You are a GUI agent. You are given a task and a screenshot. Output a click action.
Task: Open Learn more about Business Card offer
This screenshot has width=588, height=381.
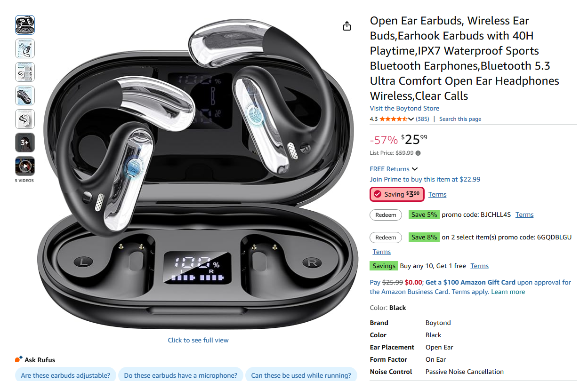[508, 292]
